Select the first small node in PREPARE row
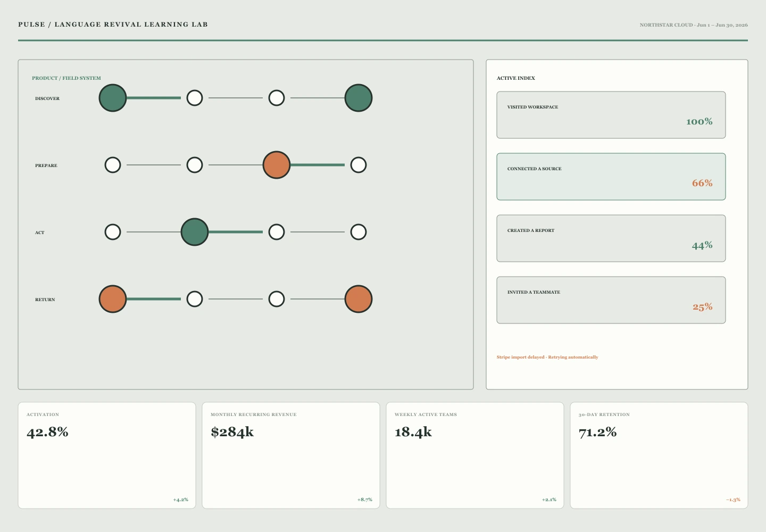Screen dimensions: 766x532 click(113, 165)
